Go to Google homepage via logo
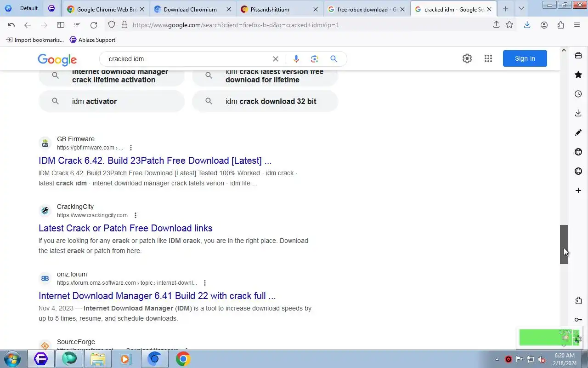Image resolution: width=588 pixels, height=368 pixels. (57, 59)
